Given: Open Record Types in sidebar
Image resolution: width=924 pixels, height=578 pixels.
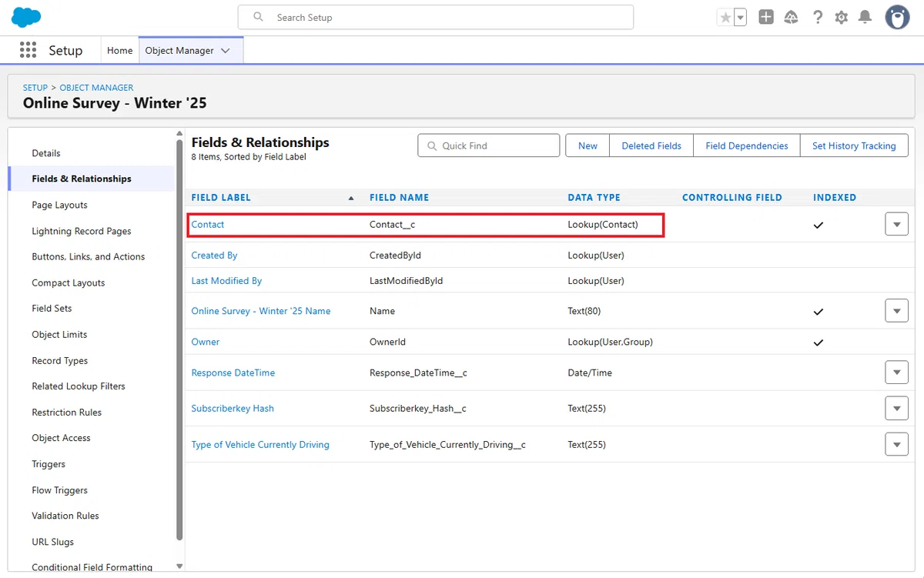Looking at the screenshot, I should pos(60,360).
